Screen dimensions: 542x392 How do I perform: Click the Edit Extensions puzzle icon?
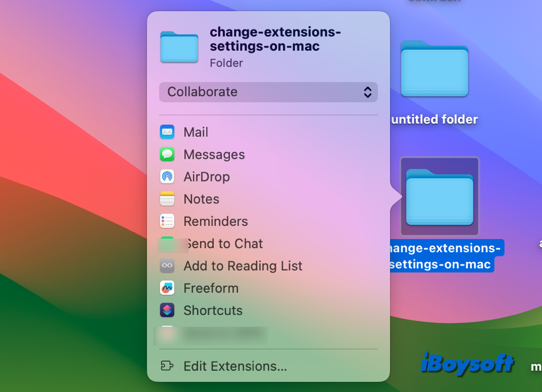pyautogui.click(x=167, y=366)
